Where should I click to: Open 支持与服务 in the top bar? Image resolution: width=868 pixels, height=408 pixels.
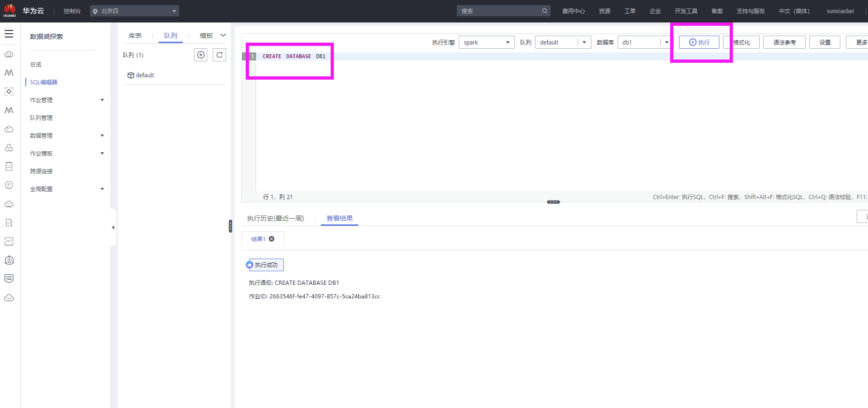pos(751,11)
